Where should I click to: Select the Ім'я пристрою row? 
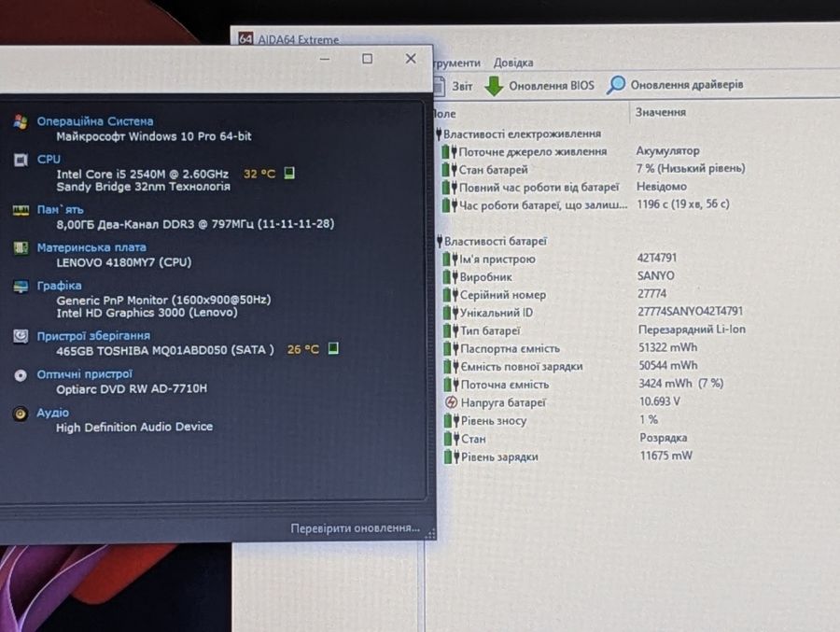tap(560, 259)
